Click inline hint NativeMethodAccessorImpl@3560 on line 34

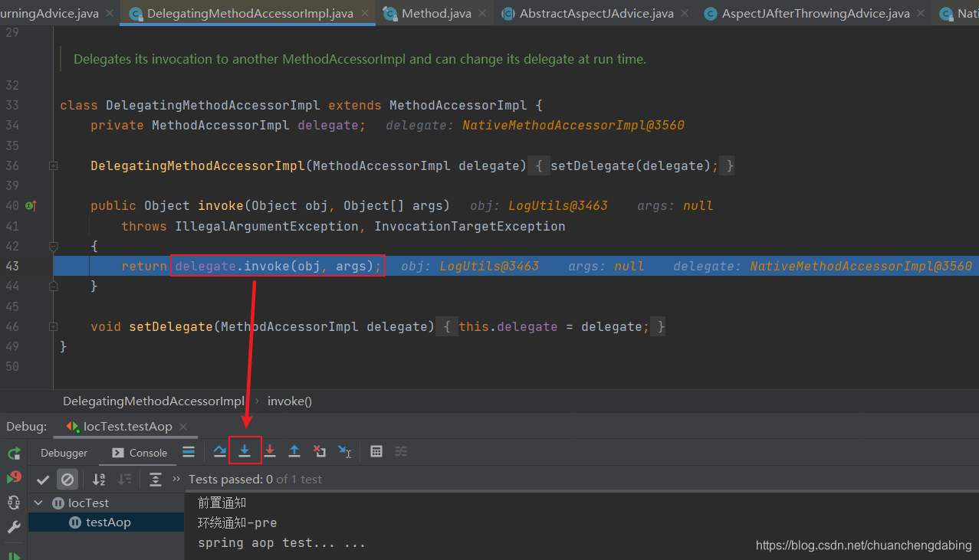(x=573, y=125)
